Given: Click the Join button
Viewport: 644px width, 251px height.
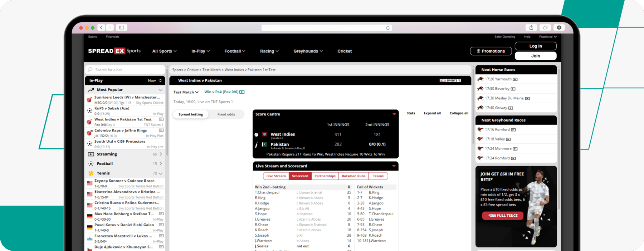Looking at the screenshot, I should pyautogui.click(x=536, y=56).
